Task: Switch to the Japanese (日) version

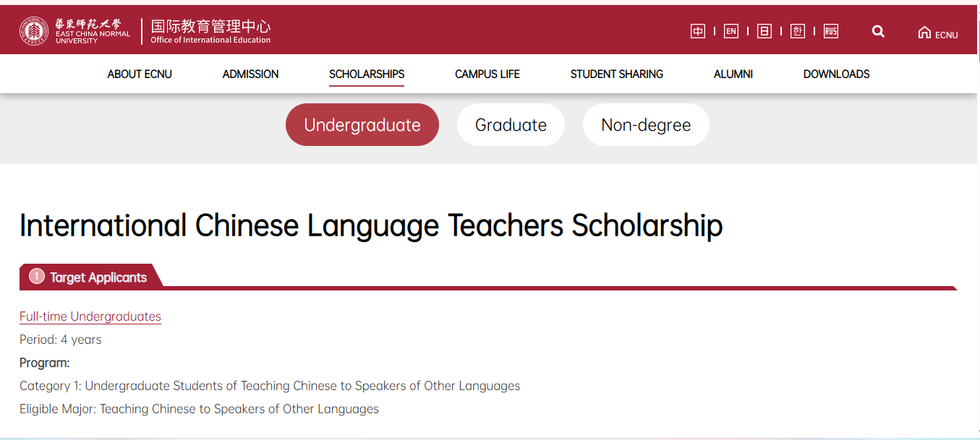Action: pyautogui.click(x=764, y=30)
